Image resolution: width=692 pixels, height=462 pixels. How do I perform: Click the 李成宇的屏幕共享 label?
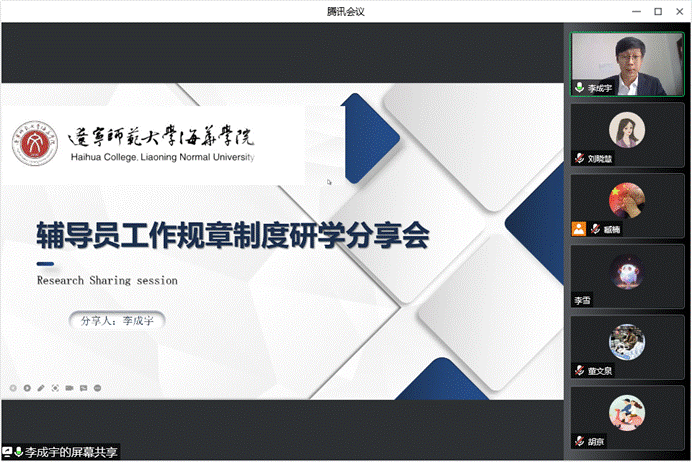coord(71,453)
